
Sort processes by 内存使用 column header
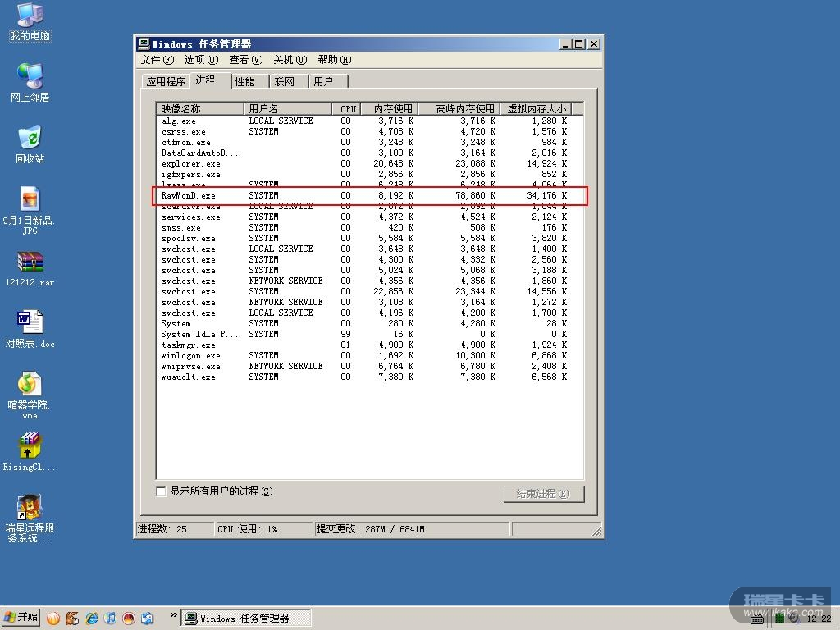[x=392, y=108]
